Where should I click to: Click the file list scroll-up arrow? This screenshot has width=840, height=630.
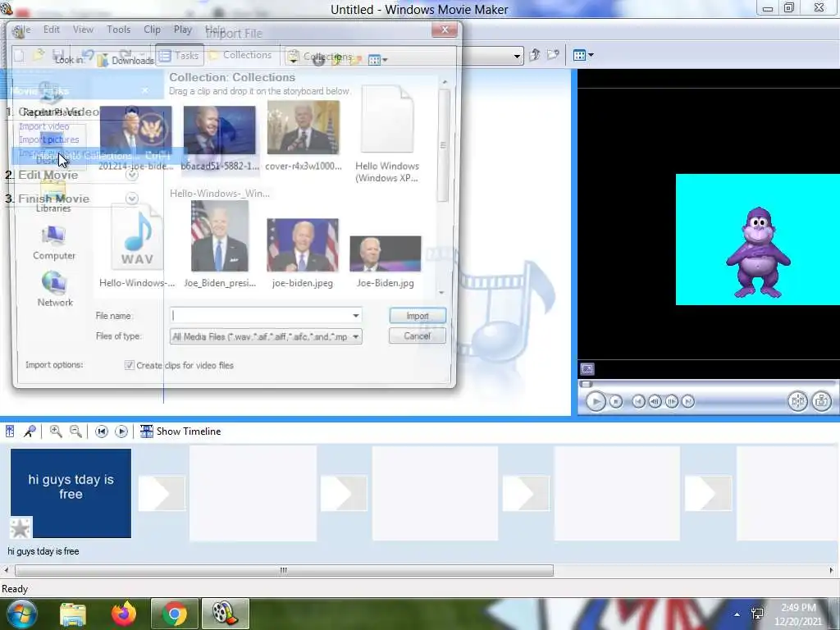[x=444, y=82]
